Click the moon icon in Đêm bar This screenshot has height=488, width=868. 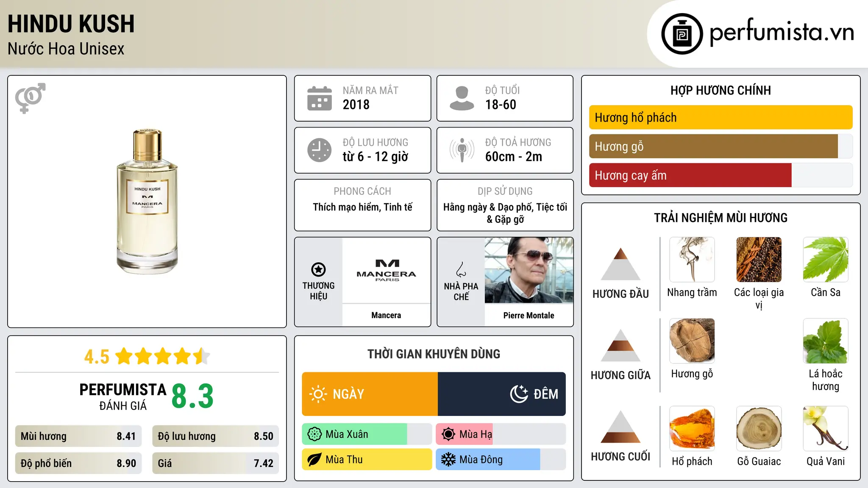click(519, 394)
